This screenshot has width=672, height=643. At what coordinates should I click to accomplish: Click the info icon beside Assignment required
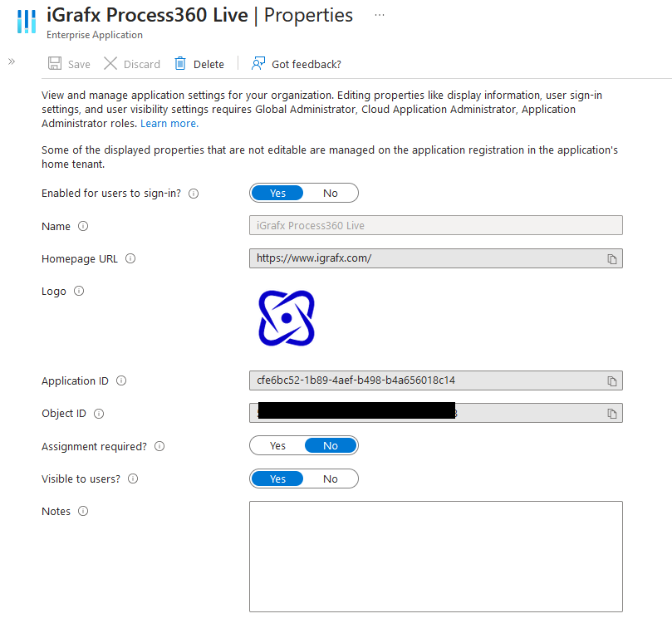click(159, 446)
